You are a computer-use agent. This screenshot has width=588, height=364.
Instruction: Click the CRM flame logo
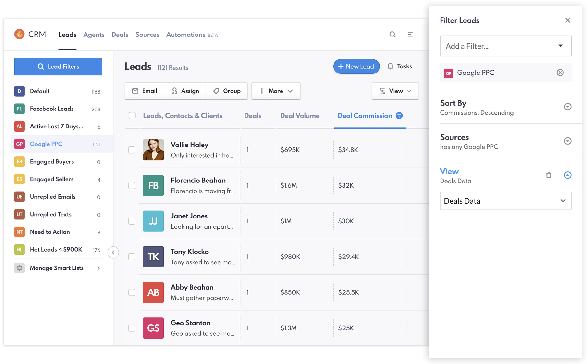tap(19, 34)
